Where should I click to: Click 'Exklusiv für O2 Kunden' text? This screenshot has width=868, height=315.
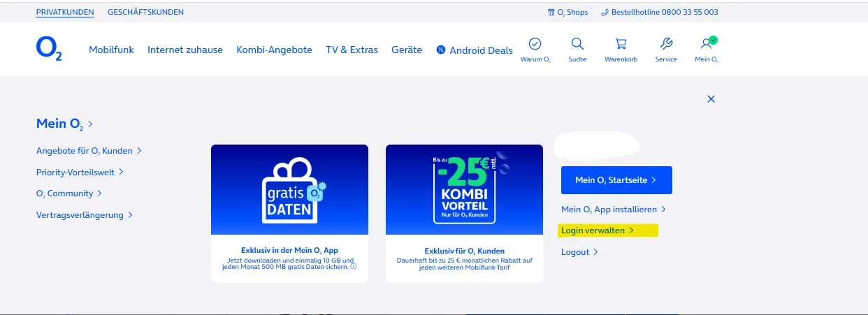tap(464, 251)
